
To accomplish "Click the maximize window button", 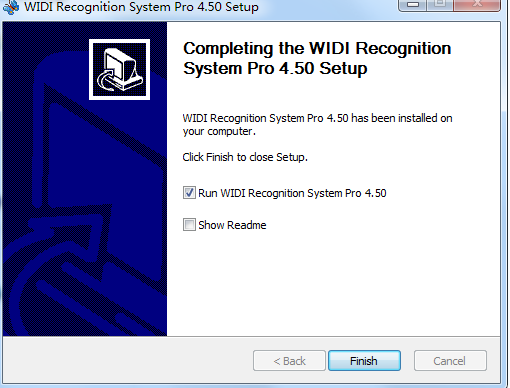I will (x=440, y=5).
